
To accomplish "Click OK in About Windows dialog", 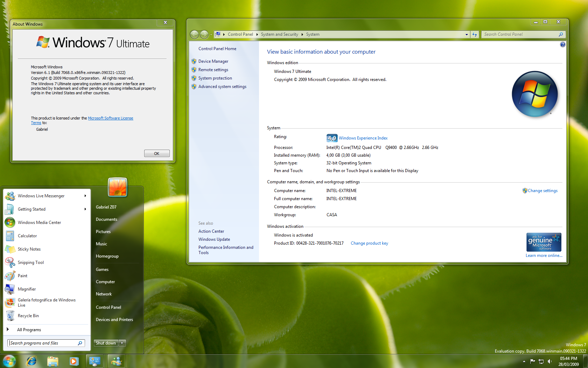I will (157, 154).
